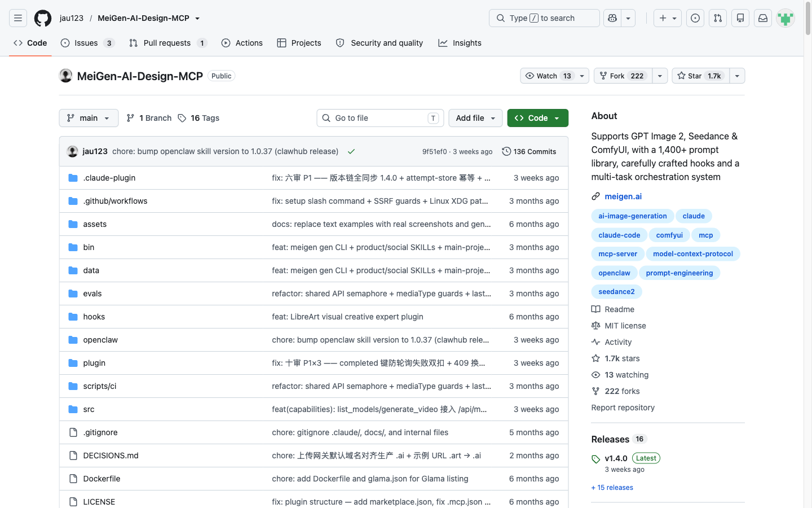The height and width of the screenshot is (508, 812).
Task: Click jau123 owner link in breadcrumb
Action: tap(72, 18)
